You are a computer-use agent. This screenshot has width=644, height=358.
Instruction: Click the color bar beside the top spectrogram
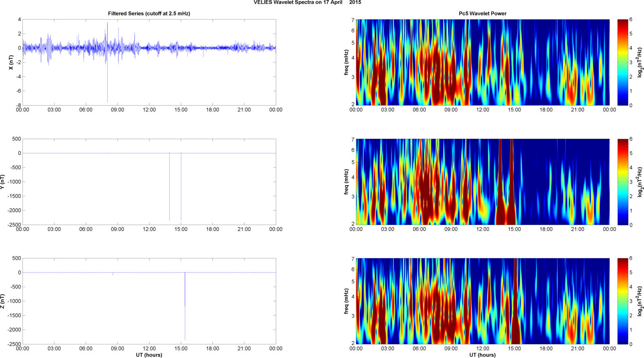(x=623, y=62)
